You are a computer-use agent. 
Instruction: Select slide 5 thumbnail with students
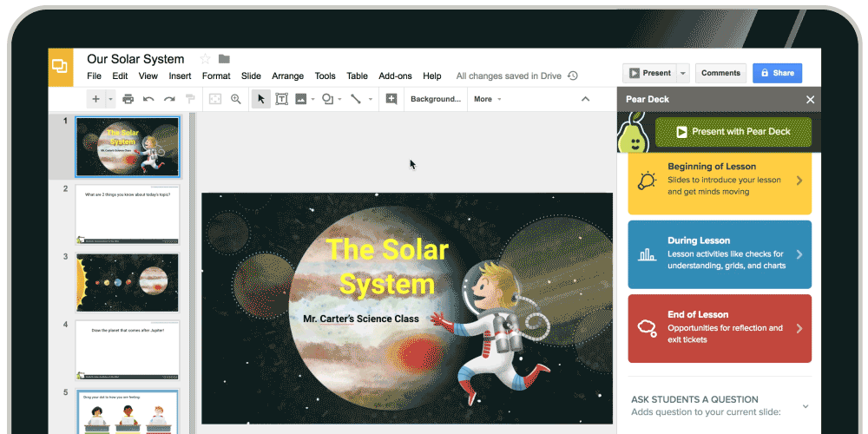(x=128, y=412)
